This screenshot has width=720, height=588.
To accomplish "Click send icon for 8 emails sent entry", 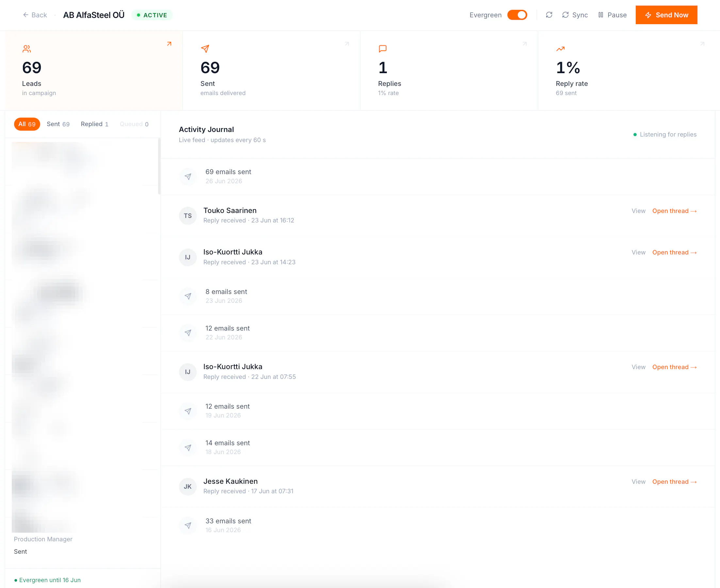I will click(188, 296).
